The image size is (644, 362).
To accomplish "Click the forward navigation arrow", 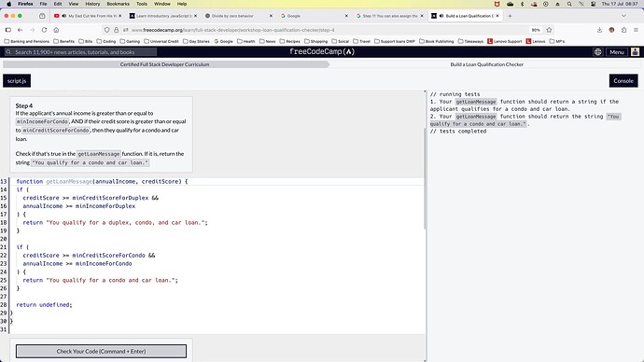I will pyautogui.click(x=32, y=30).
